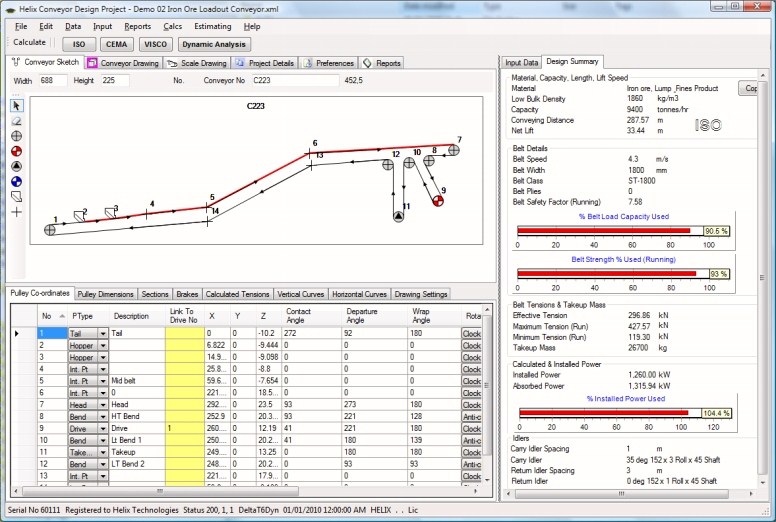
Task: Choose the blue pulley tool
Action: (x=16, y=182)
